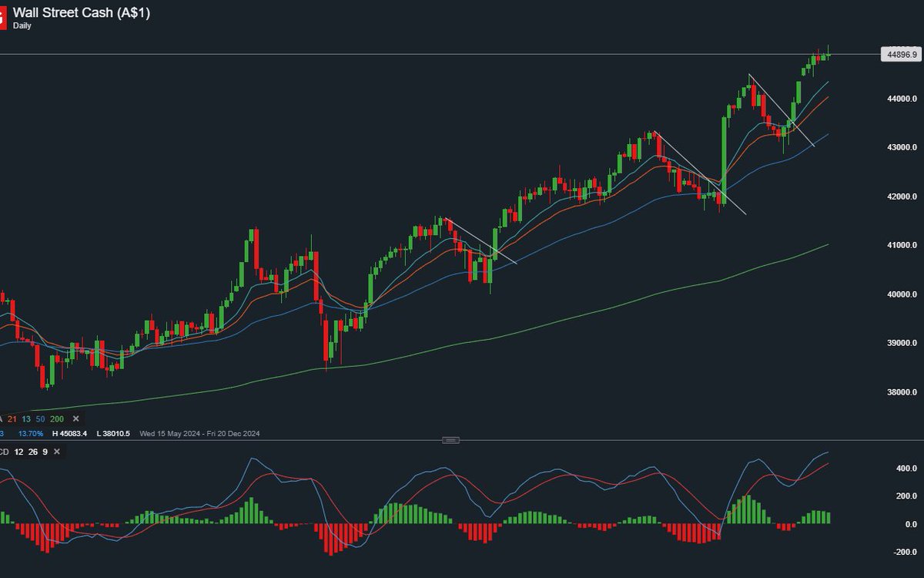Click the MACD 9 parameter label
The height and width of the screenshot is (578, 924).
(x=43, y=451)
